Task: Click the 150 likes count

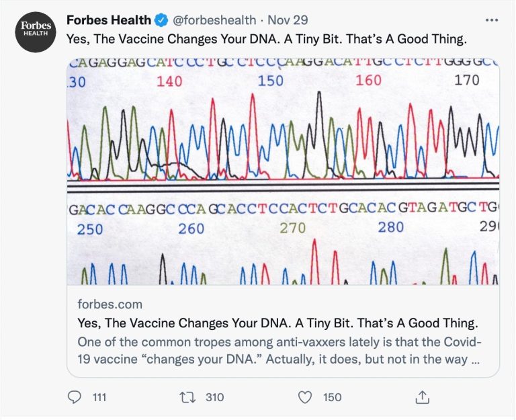Action: [x=332, y=397]
